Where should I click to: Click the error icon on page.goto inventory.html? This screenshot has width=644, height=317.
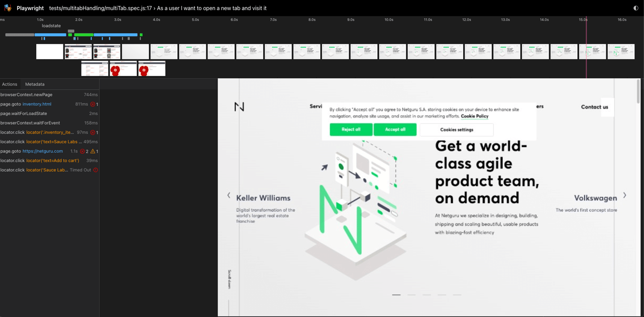(x=93, y=104)
